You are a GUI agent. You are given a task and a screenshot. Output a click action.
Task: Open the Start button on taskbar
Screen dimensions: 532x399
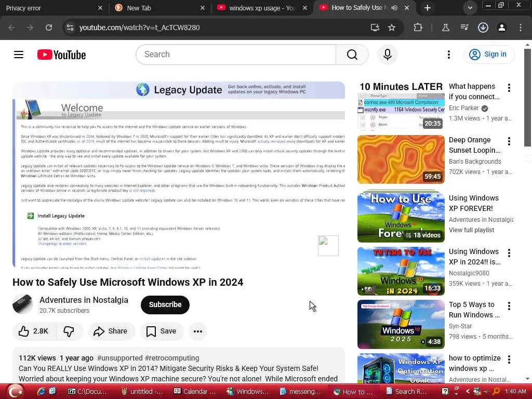(15, 392)
